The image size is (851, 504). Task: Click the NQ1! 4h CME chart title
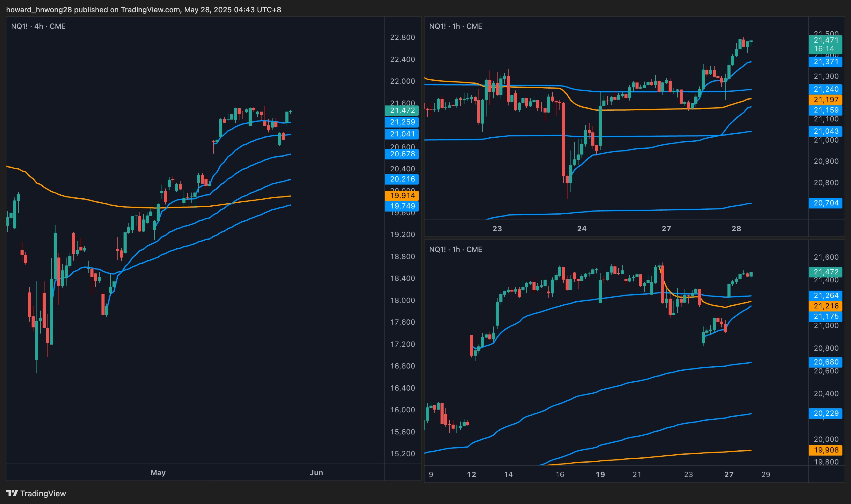[38, 26]
